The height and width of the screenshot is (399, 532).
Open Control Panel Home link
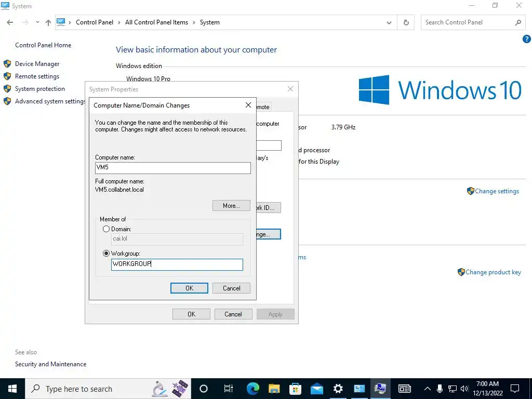[43, 45]
